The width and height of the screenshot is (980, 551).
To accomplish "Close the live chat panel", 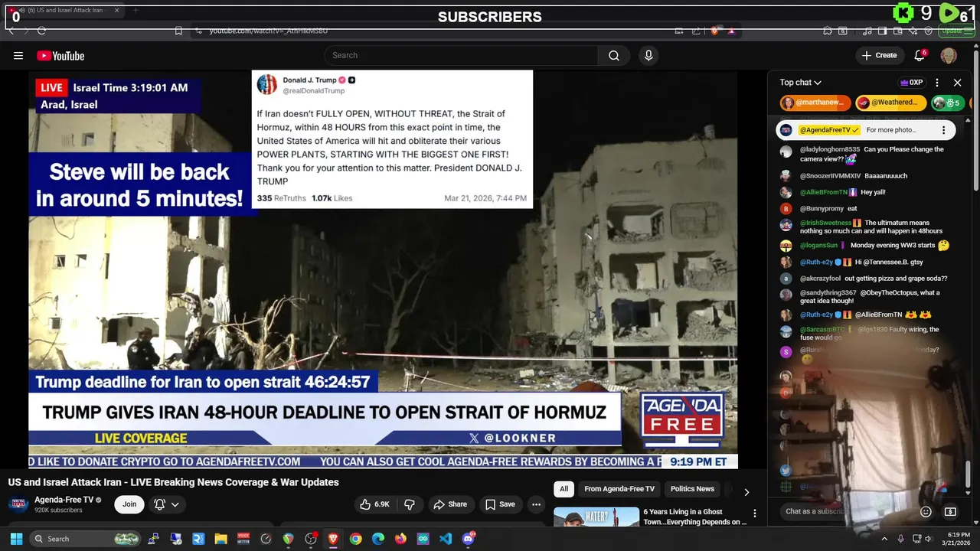I will [x=957, y=83].
